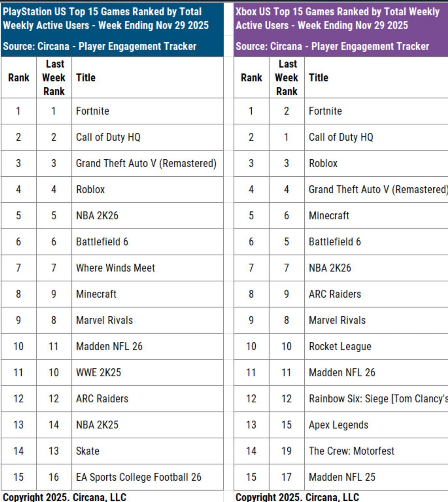Click the Xbox table's Copyright 2025 Circana text
Screen dimensions: 448x502
click(x=297, y=497)
